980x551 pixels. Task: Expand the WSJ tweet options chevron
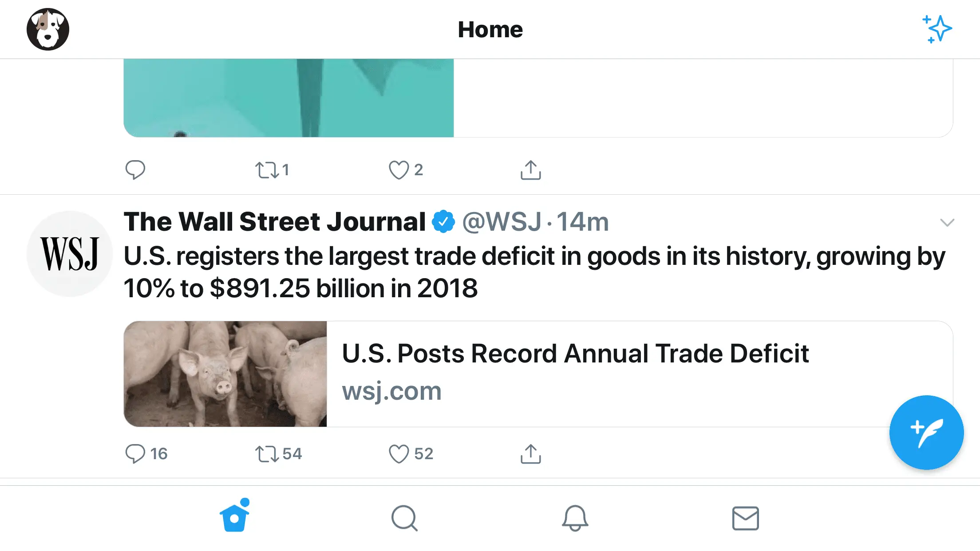(947, 222)
